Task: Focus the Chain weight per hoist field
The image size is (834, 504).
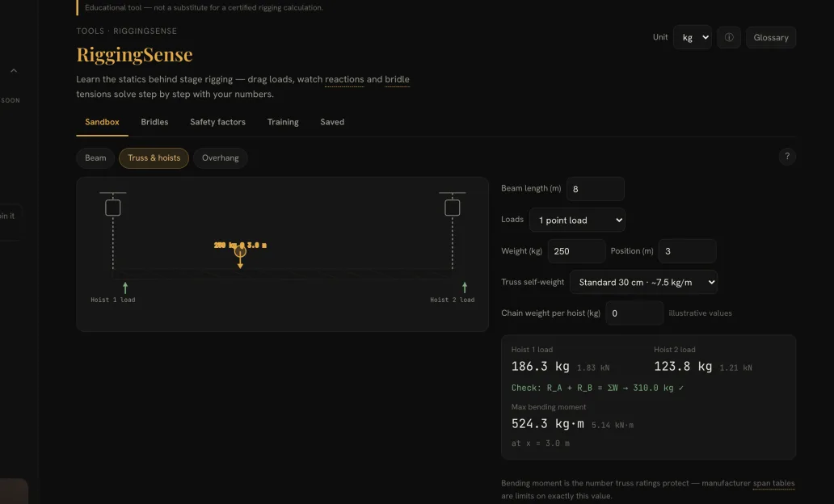Action: [x=634, y=313]
